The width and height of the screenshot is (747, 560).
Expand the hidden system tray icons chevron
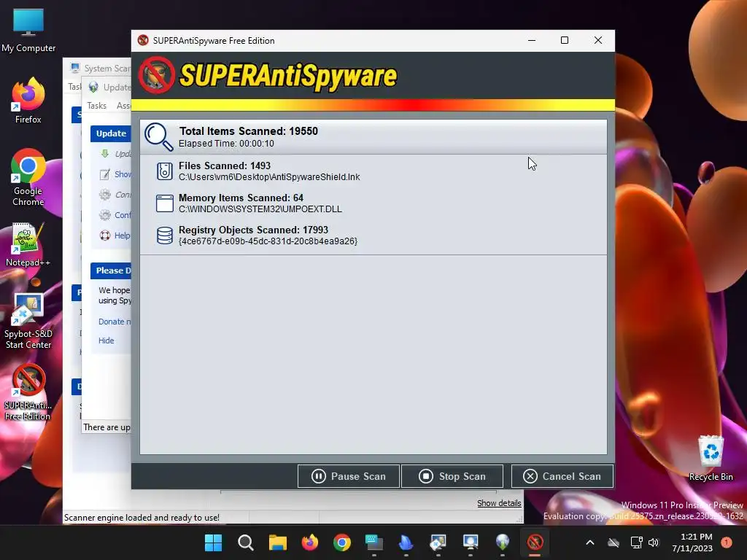pos(589,542)
